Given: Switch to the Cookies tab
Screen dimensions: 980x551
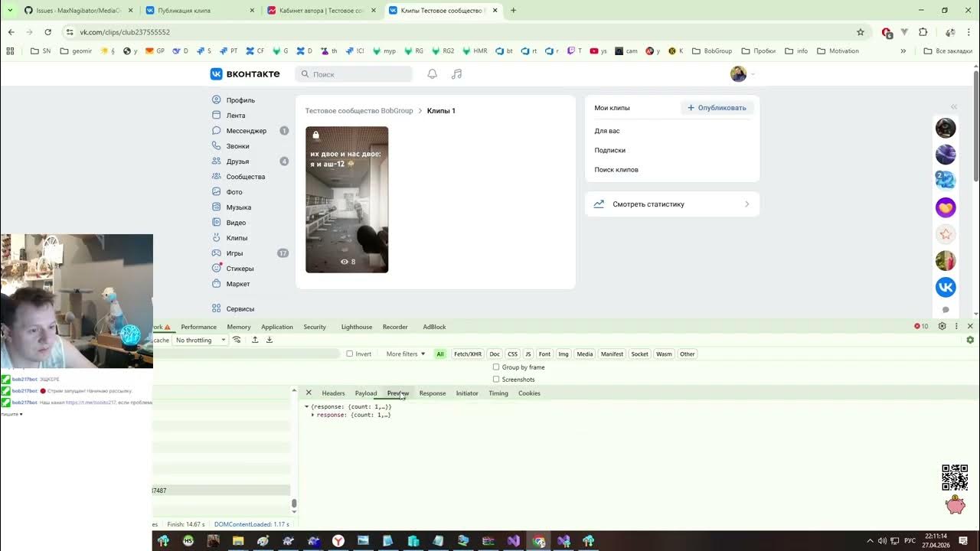Looking at the screenshot, I should click(x=529, y=393).
